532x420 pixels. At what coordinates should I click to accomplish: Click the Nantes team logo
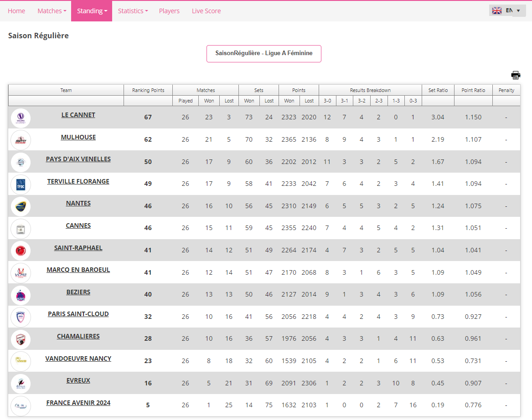[21, 206]
